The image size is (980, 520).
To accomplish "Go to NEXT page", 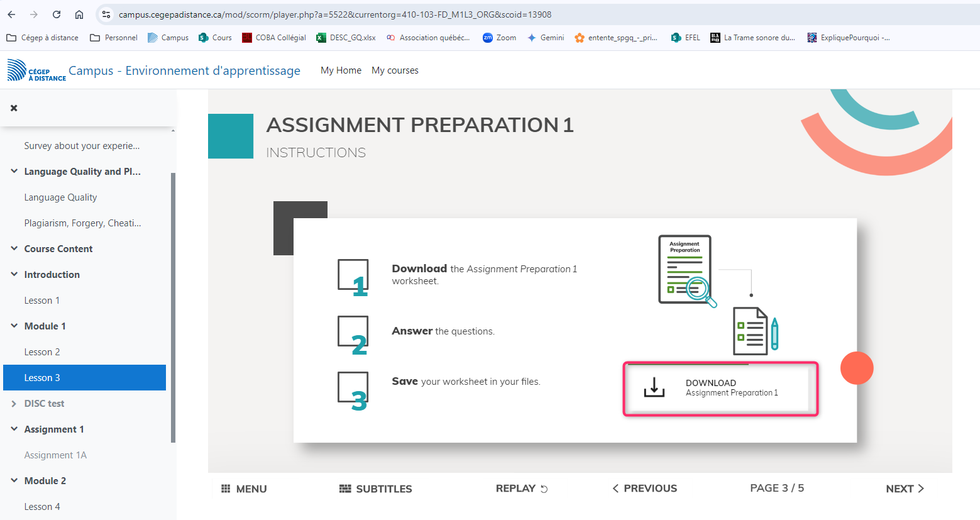I will pos(905,489).
